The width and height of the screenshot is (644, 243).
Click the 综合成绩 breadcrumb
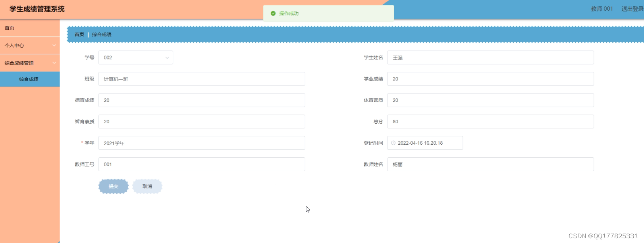click(102, 34)
